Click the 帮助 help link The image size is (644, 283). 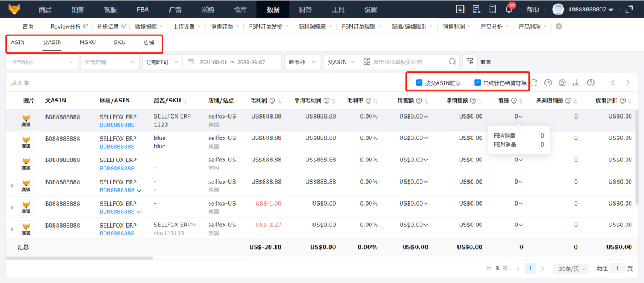(532, 10)
